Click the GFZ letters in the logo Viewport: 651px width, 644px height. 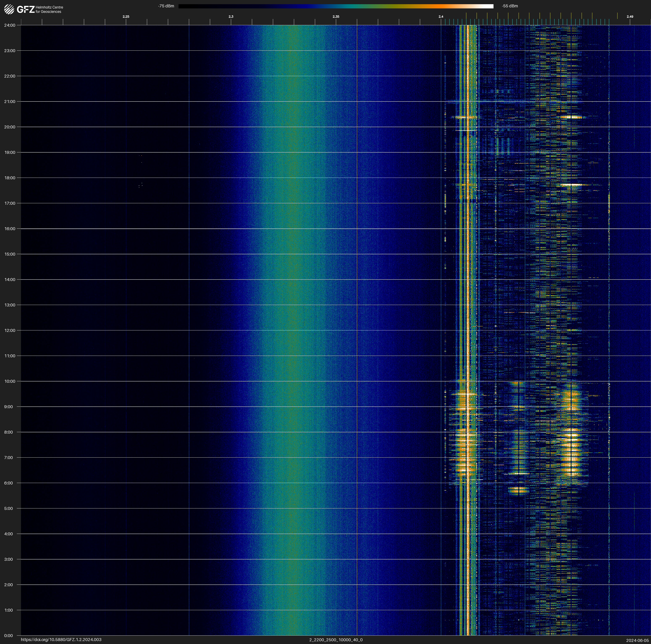pyautogui.click(x=26, y=9)
